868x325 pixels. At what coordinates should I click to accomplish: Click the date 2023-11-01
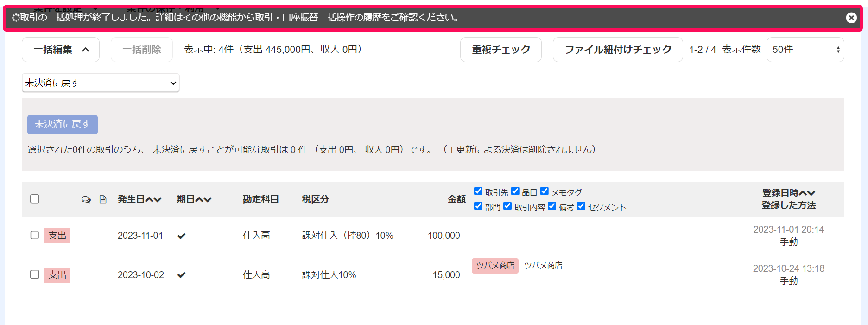[x=140, y=236]
